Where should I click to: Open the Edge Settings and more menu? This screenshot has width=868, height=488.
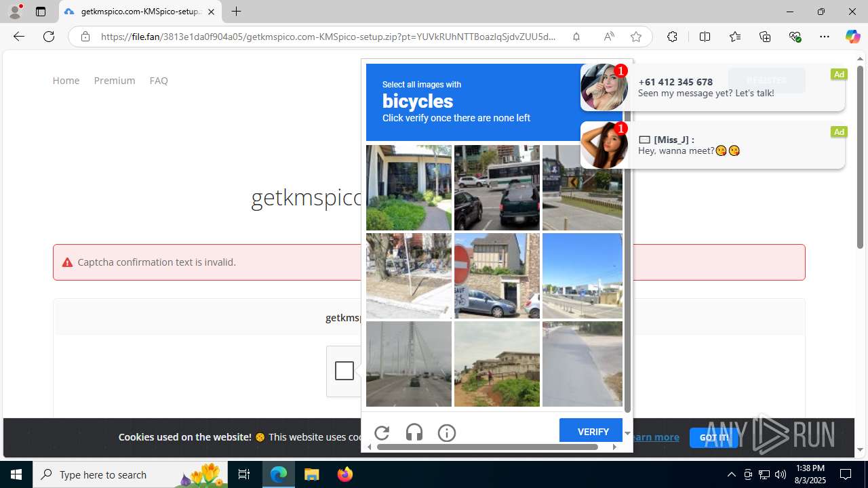[x=825, y=37]
